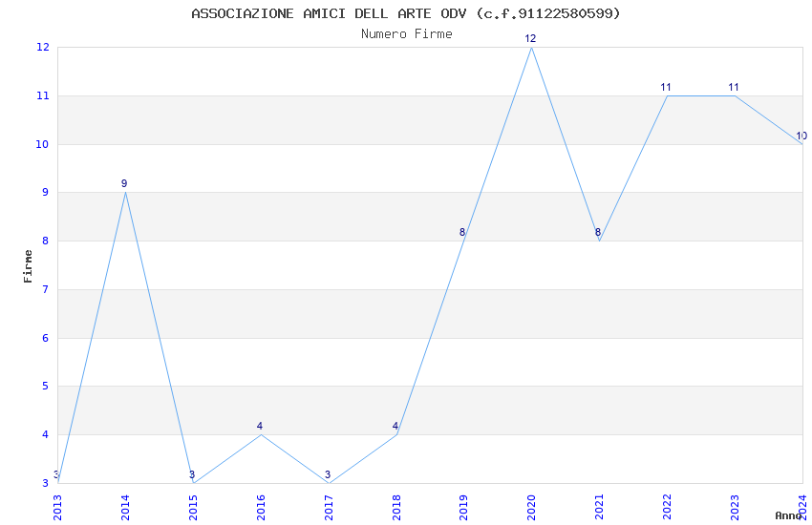Select the 2016 year label
Viewport: 812px width, 525px height.
(261, 508)
